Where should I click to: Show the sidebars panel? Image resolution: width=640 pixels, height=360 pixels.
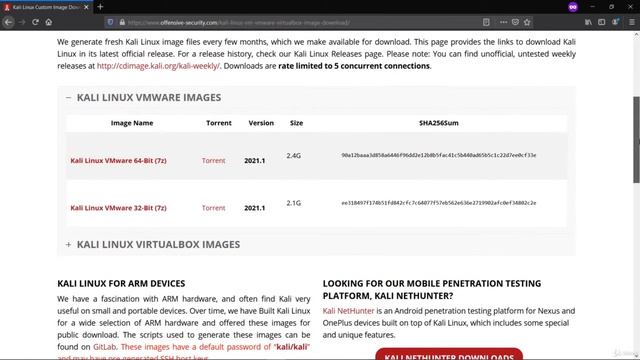[602, 22]
